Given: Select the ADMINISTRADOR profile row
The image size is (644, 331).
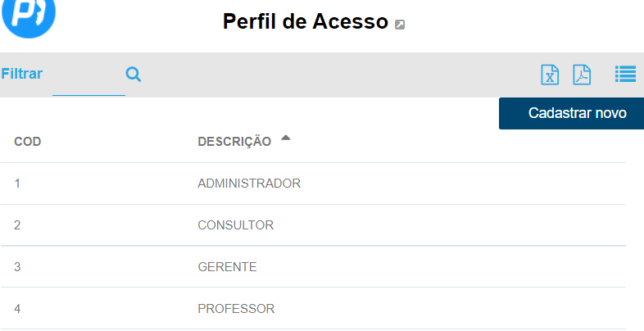Looking at the screenshot, I should pos(249,184).
